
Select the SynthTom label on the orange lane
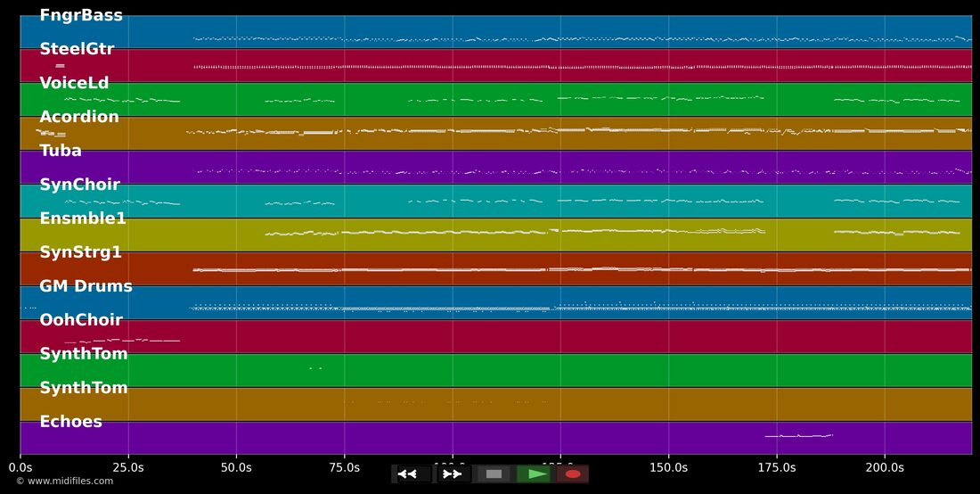tap(84, 388)
